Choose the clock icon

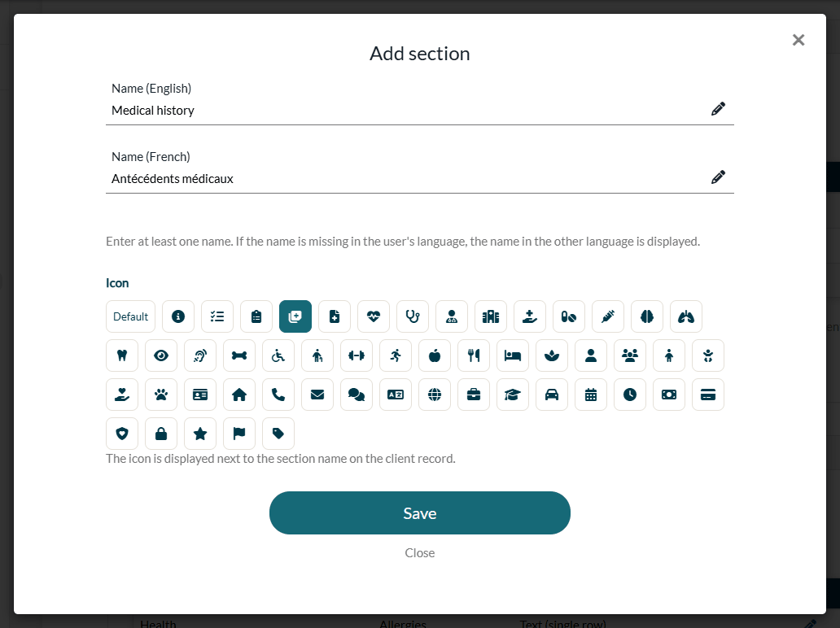(630, 395)
